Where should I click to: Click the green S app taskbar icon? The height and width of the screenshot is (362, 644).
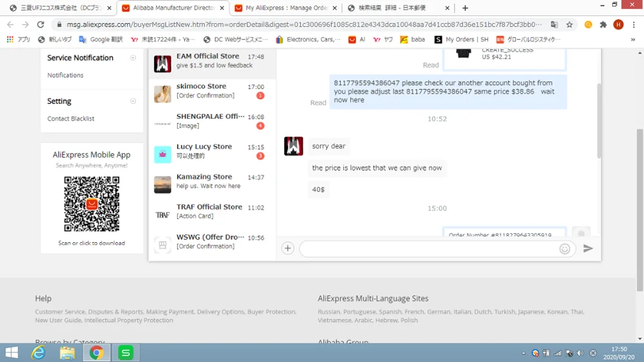(x=126, y=352)
